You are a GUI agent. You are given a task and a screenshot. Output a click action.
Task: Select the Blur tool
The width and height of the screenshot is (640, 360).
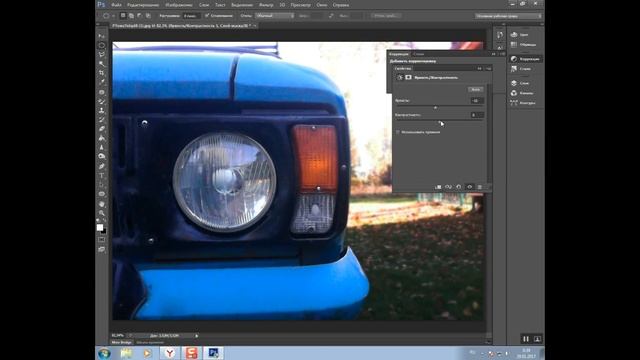pos(101,147)
